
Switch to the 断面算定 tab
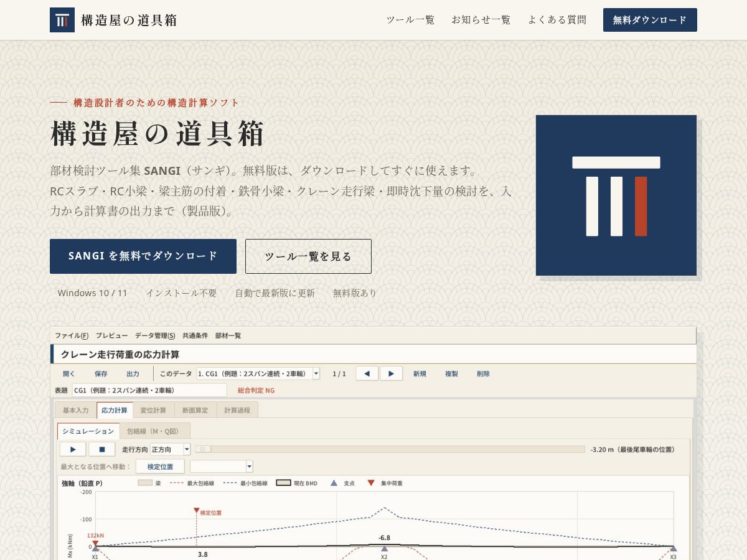point(195,410)
